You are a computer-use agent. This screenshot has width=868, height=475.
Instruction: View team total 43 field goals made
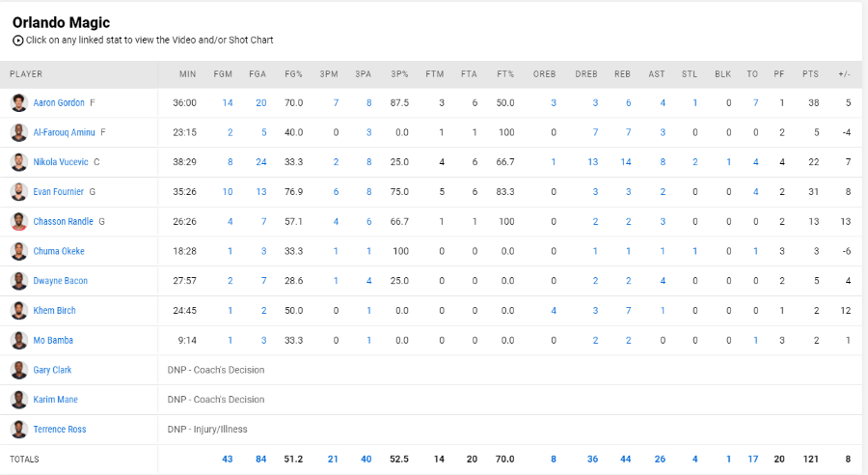[228, 459]
